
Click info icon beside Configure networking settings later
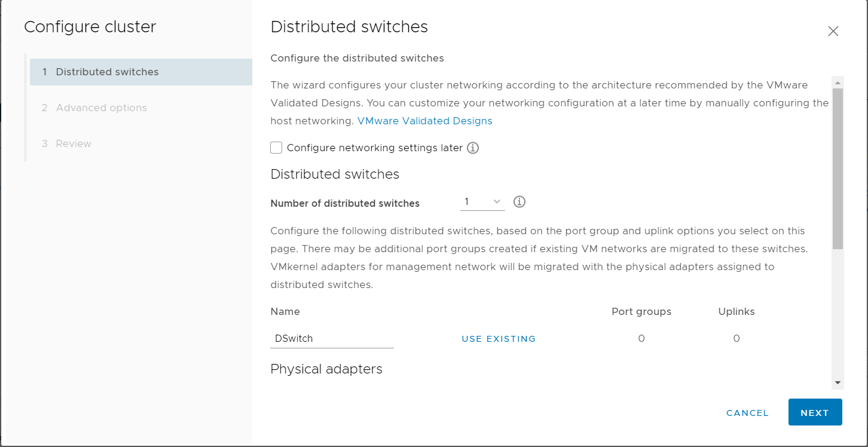coord(473,148)
